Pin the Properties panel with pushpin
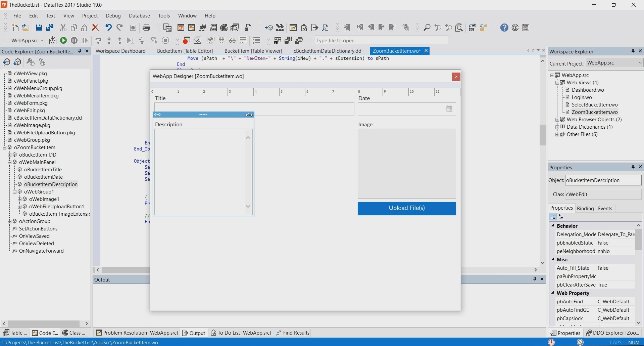 point(633,167)
